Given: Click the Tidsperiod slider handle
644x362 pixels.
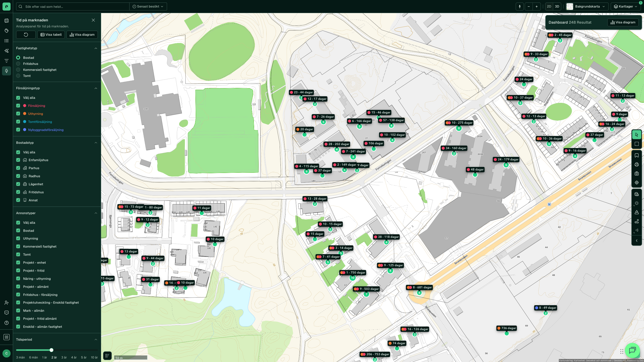Looking at the screenshot, I should (52, 350).
